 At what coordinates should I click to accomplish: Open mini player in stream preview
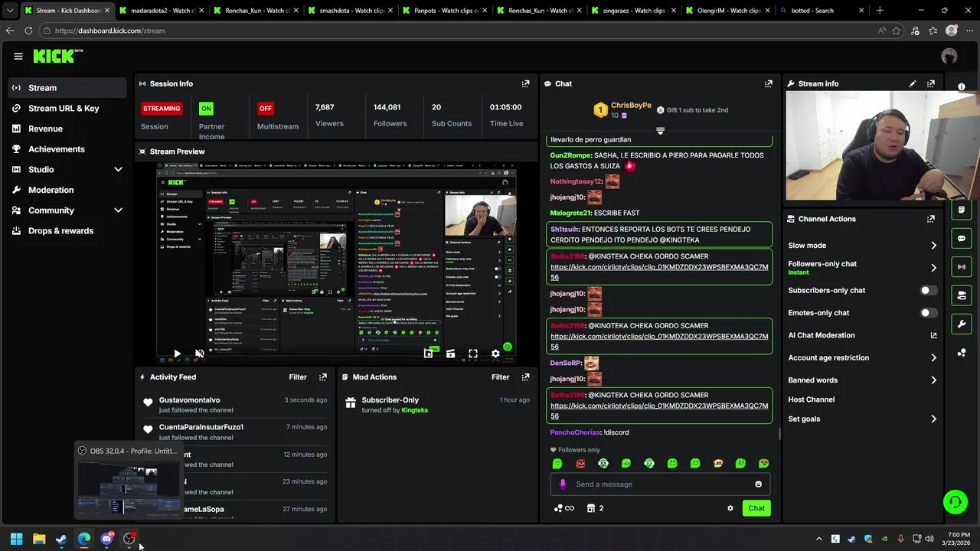(x=428, y=354)
